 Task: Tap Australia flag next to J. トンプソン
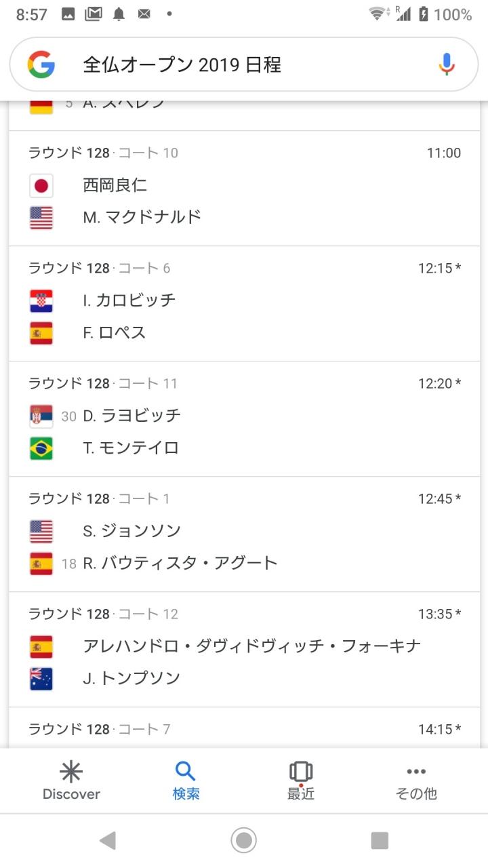tap(41, 679)
